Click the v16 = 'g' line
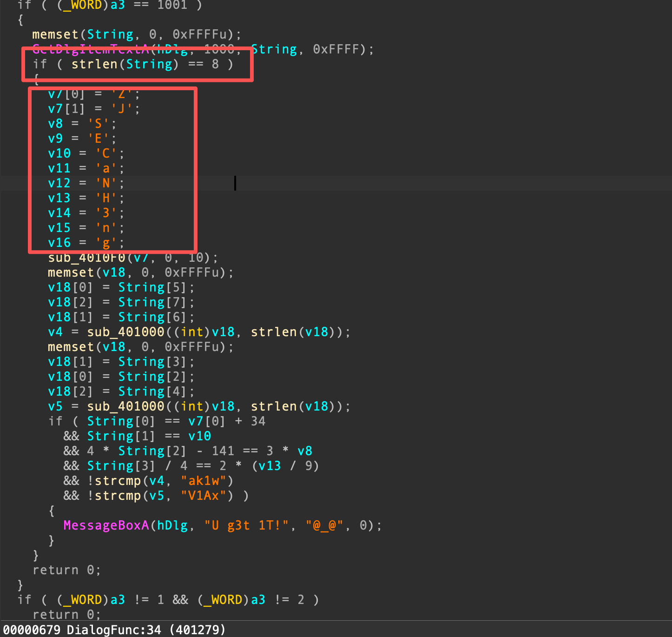 click(x=86, y=243)
